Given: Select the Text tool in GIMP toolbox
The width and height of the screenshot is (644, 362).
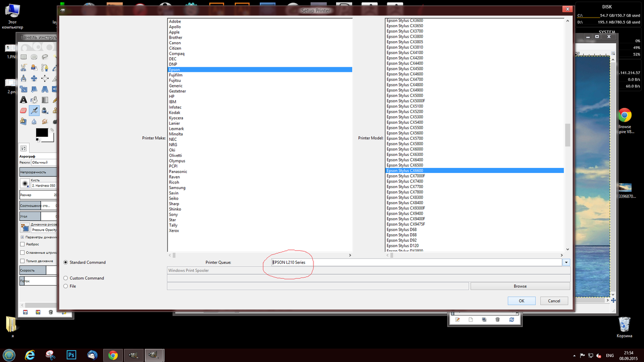Looking at the screenshot, I should (23, 100).
